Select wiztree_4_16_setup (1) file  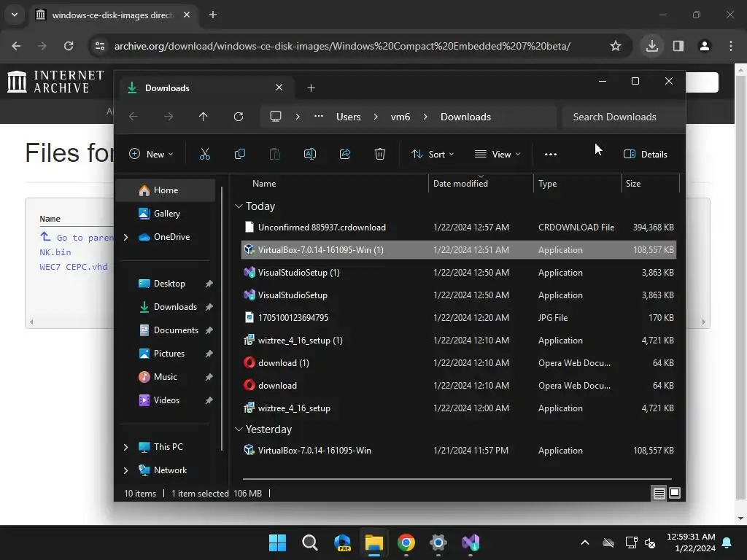coord(459,340)
